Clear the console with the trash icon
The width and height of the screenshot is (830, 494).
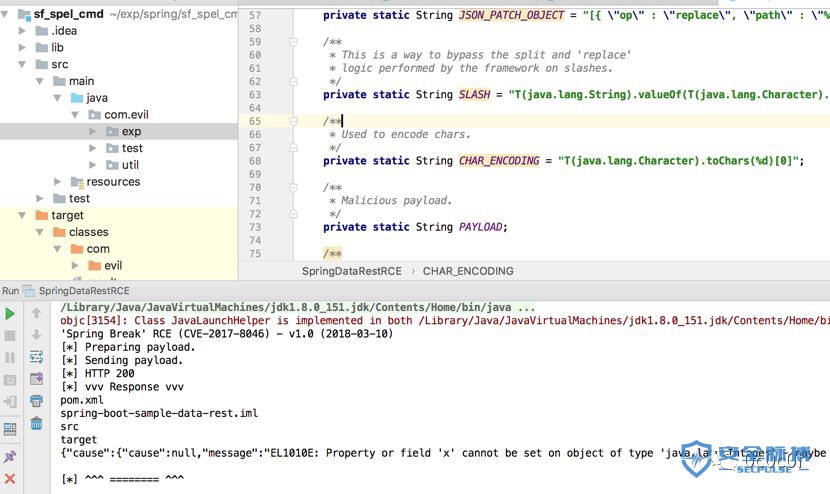click(37, 423)
